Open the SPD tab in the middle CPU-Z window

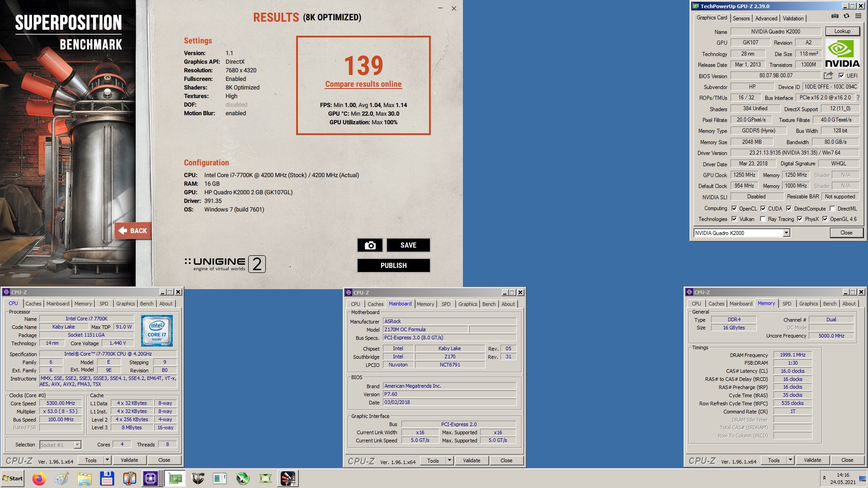tap(446, 304)
